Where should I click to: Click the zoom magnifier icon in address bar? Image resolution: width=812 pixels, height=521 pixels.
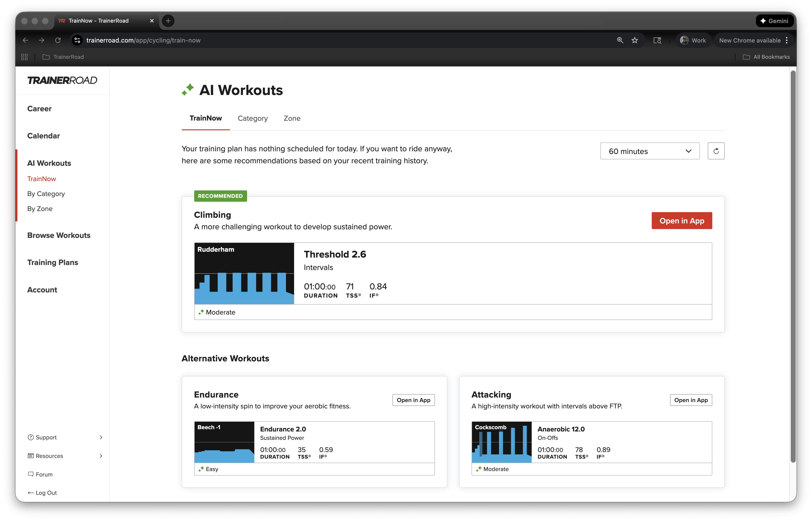[x=620, y=40]
